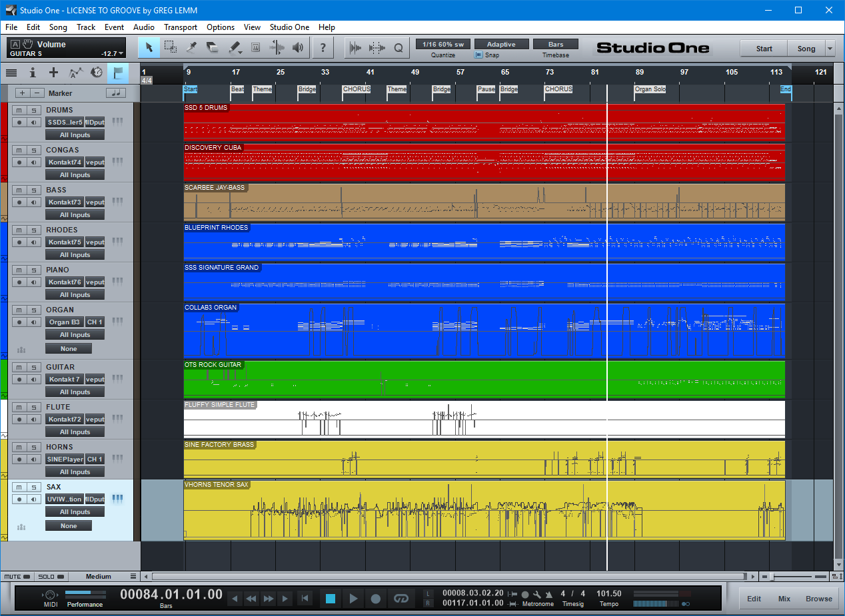Open the ORGAN track None dropdown
The width and height of the screenshot is (845, 616).
tap(69, 349)
